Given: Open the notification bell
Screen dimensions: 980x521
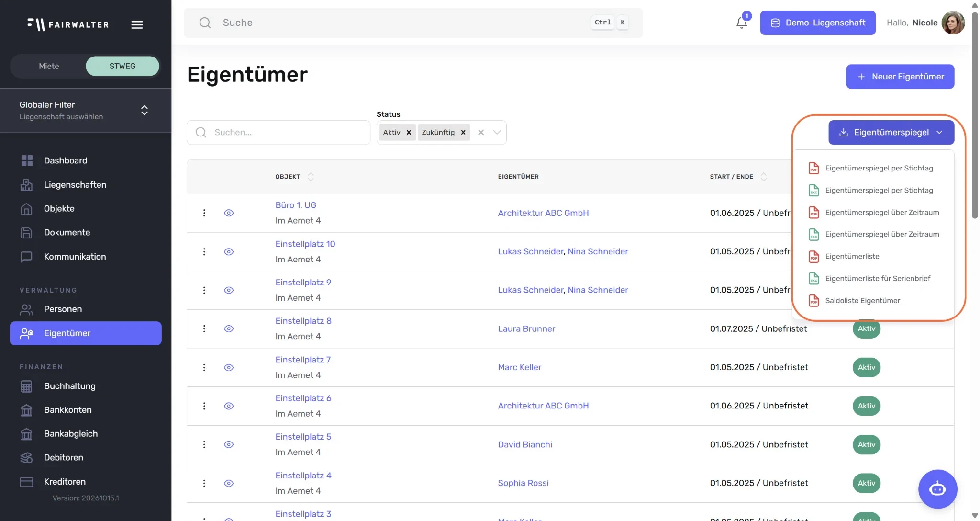Looking at the screenshot, I should pos(741,23).
